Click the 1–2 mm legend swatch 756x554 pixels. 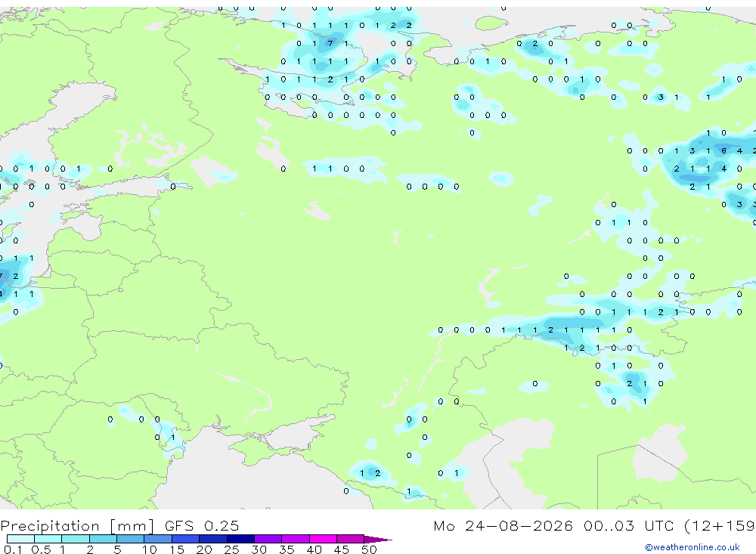pyautogui.click(x=76, y=539)
